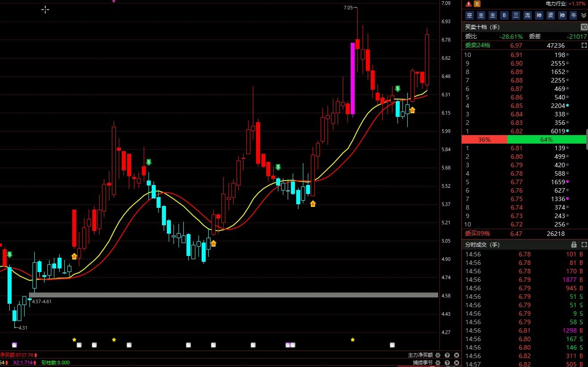The image size is (588, 367).
Task: Click the orange R badge icon
Action: tap(477, 4)
